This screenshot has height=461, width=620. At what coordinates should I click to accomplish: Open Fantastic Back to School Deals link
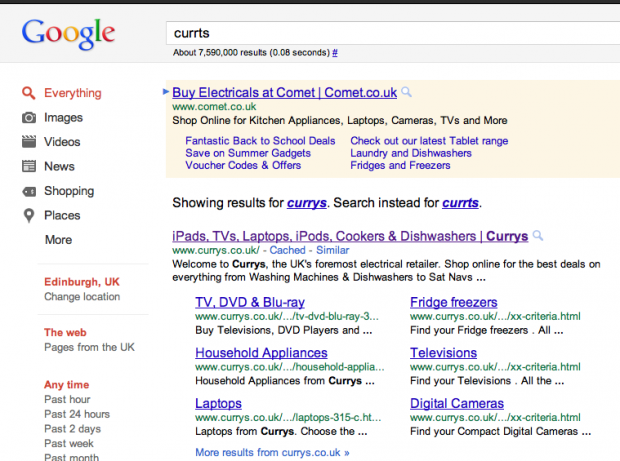click(260, 141)
